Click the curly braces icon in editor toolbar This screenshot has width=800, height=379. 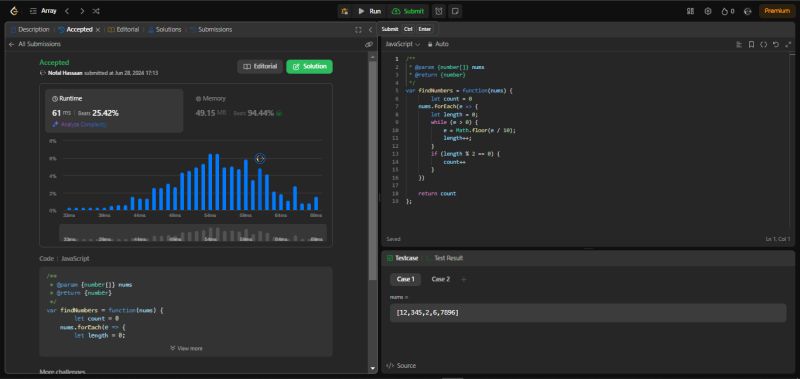[763, 44]
